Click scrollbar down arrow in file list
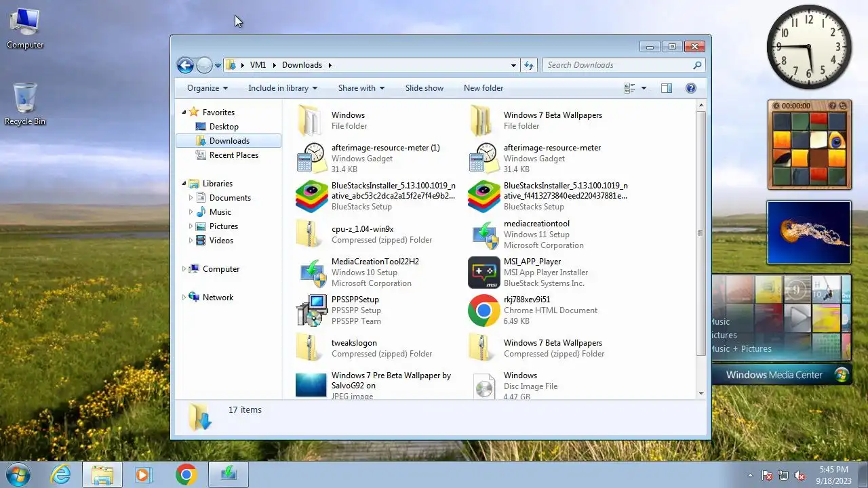Viewport: 868px width, 488px height. click(x=701, y=394)
